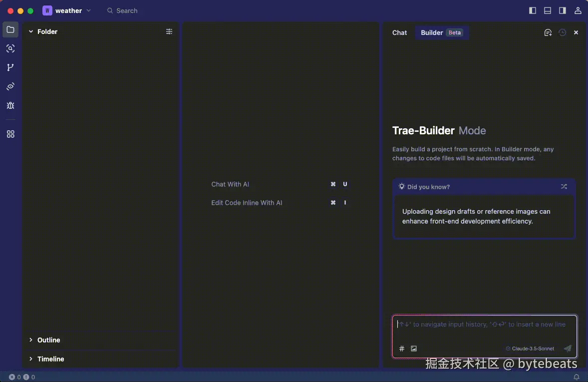Click the green maximize window button
Viewport: 588px width, 382px height.
click(x=30, y=11)
